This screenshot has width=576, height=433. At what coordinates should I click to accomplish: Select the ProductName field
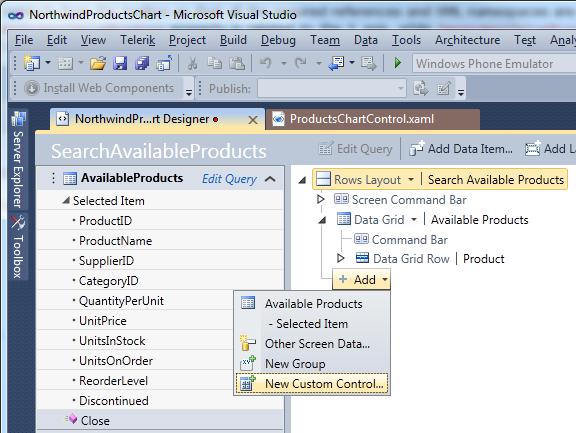coord(115,241)
